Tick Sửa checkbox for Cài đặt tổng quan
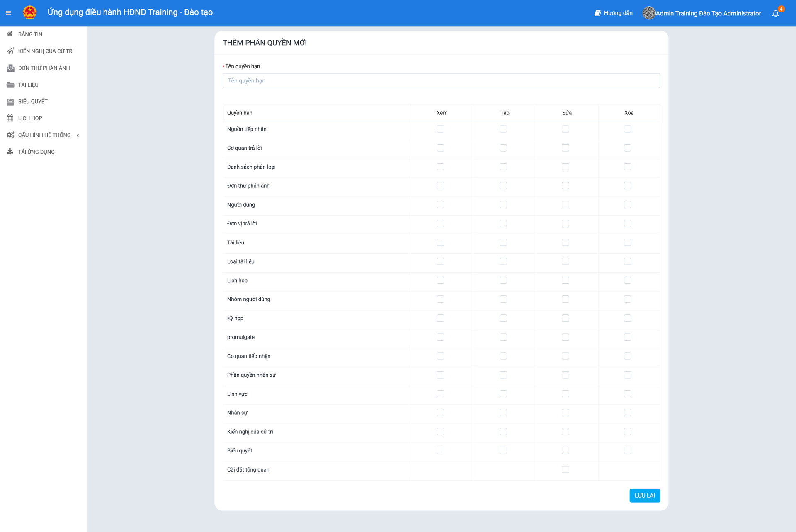The width and height of the screenshot is (796, 532). pyautogui.click(x=565, y=469)
